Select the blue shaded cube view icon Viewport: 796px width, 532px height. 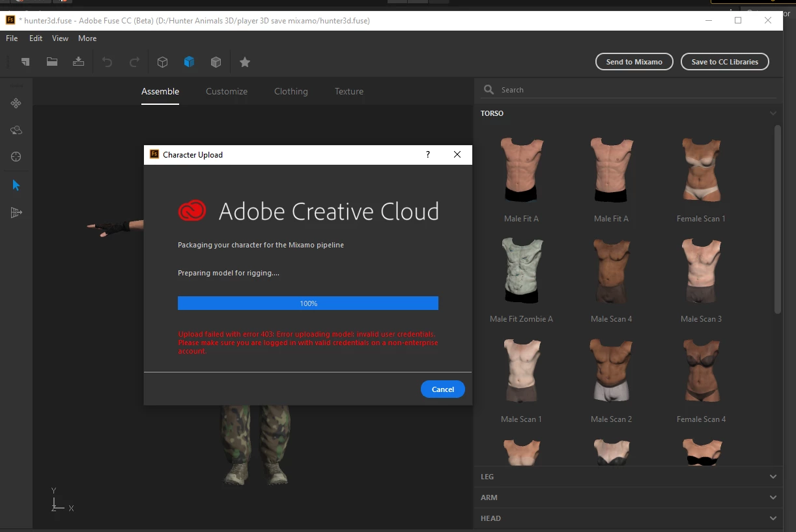190,62
